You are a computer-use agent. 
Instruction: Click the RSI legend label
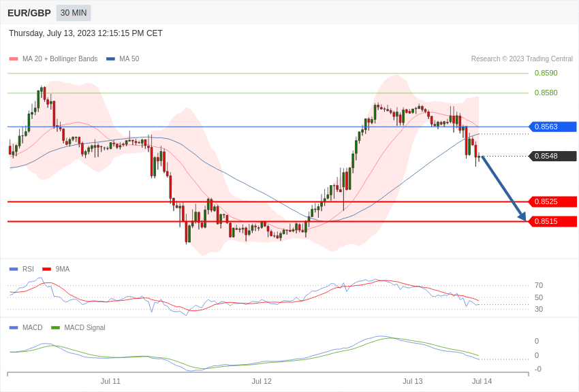(x=28, y=269)
